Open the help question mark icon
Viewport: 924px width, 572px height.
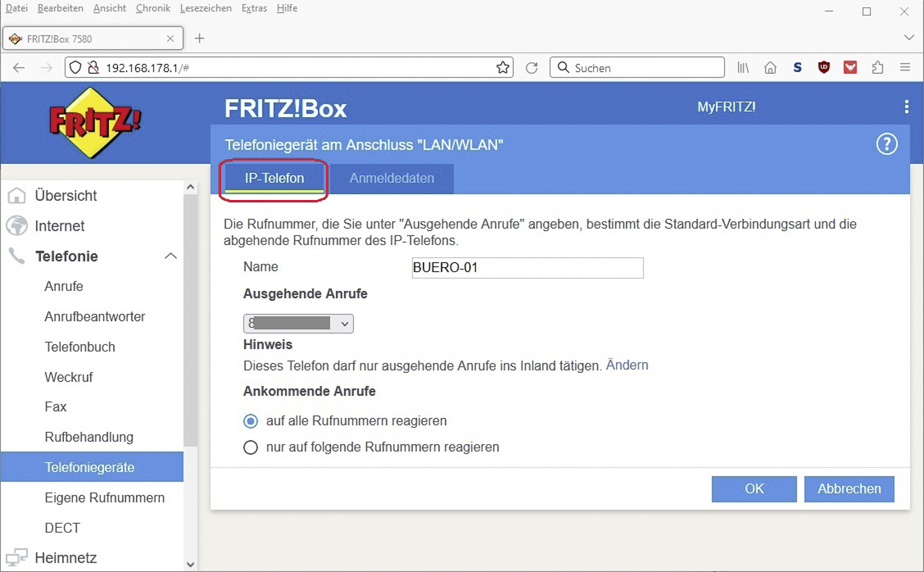click(x=886, y=144)
